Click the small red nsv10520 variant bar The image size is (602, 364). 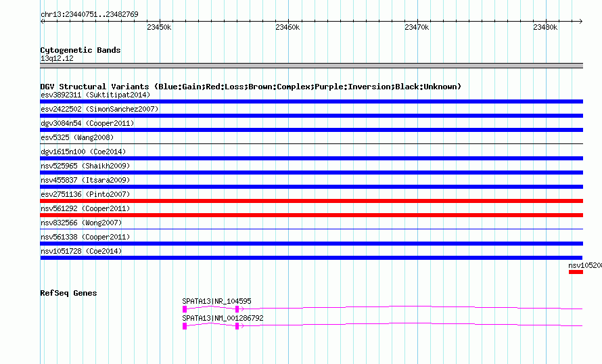576,272
